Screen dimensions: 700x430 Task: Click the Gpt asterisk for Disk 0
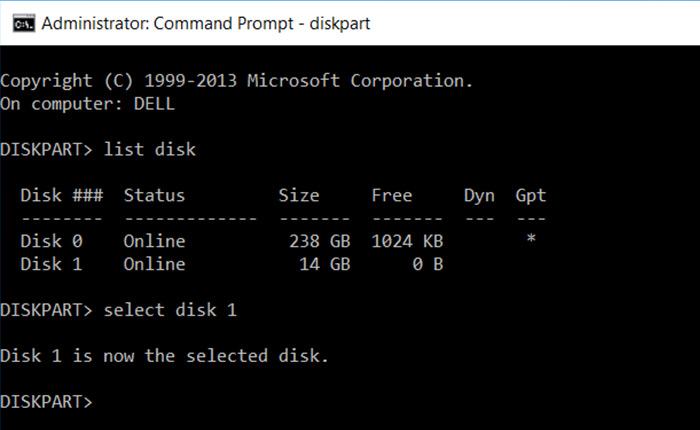pyautogui.click(x=531, y=238)
